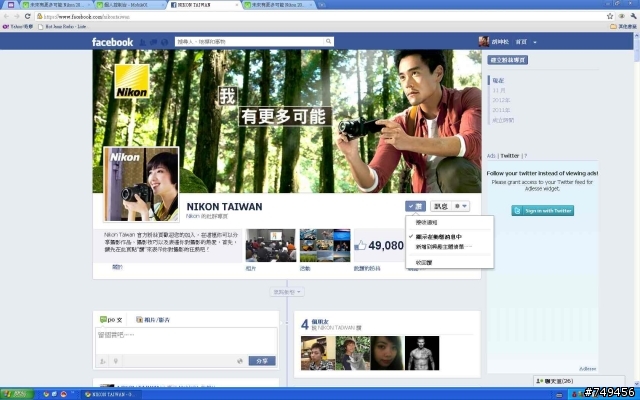Jump to 2012年 in timeline navigation
The width and height of the screenshot is (640, 400).
point(501,100)
